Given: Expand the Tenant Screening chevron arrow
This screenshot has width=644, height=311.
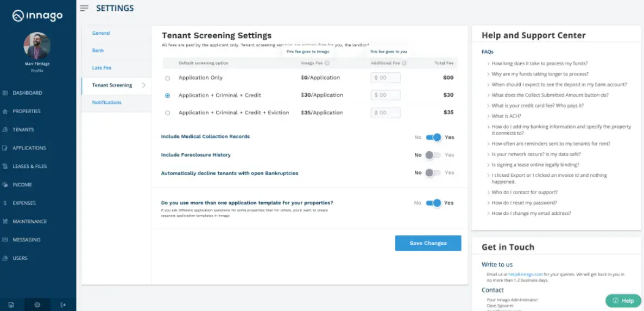Looking at the screenshot, I should coord(144,85).
